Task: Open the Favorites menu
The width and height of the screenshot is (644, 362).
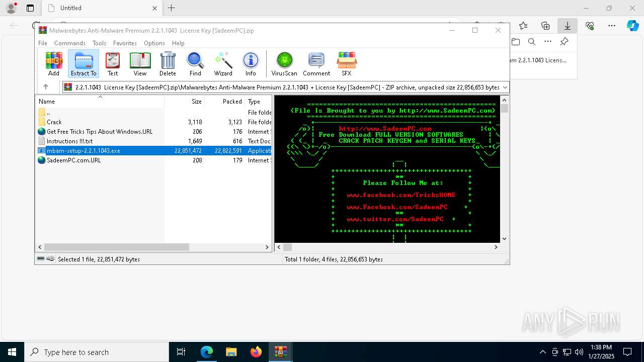Action: [x=125, y=43]
